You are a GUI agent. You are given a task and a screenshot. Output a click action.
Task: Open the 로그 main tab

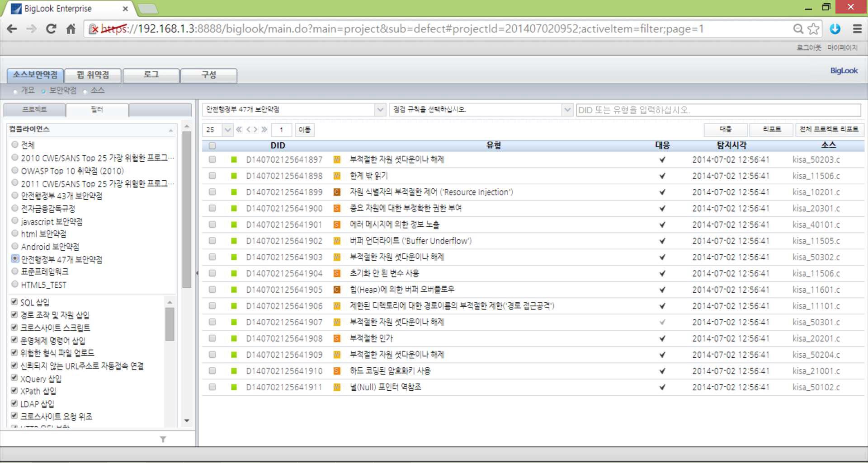(x=151, y=75)
